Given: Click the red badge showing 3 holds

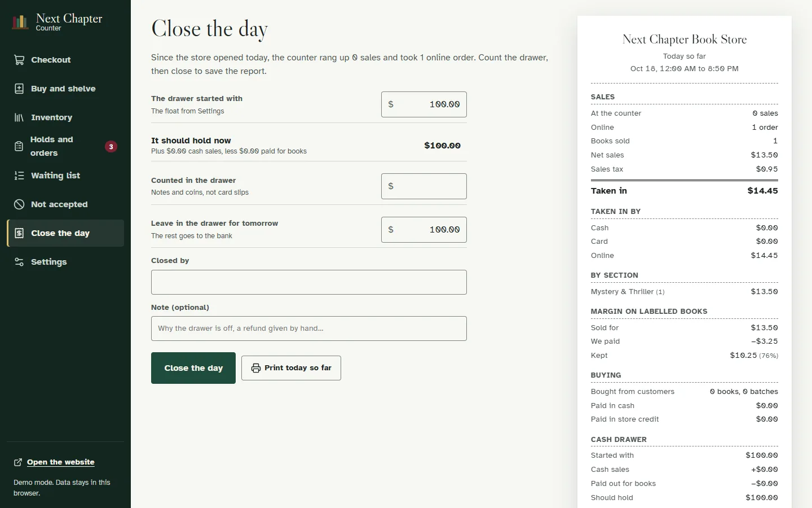Looking at the screenshot, I should point(111,147).
